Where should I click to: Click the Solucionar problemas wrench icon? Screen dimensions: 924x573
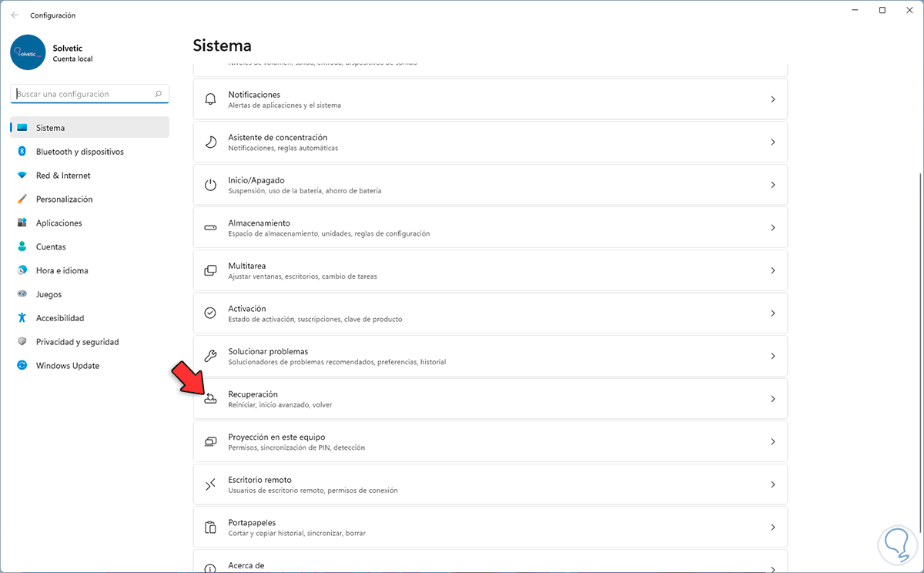[210, 356]
